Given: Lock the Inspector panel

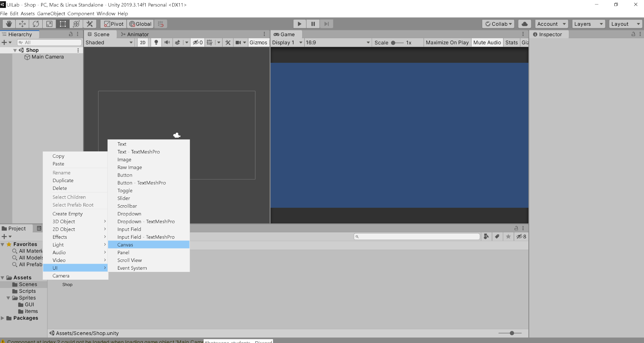Looking at the screenshot, I should 633,34.
